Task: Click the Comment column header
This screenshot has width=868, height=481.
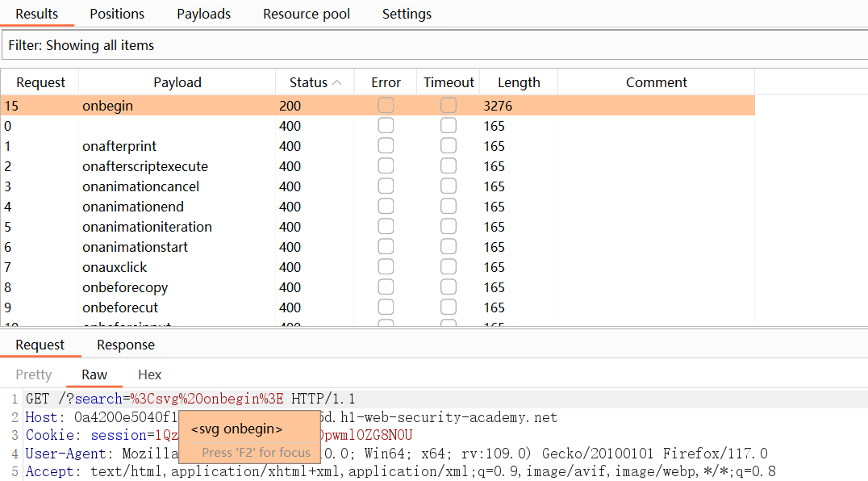Action: pos(656,82)
